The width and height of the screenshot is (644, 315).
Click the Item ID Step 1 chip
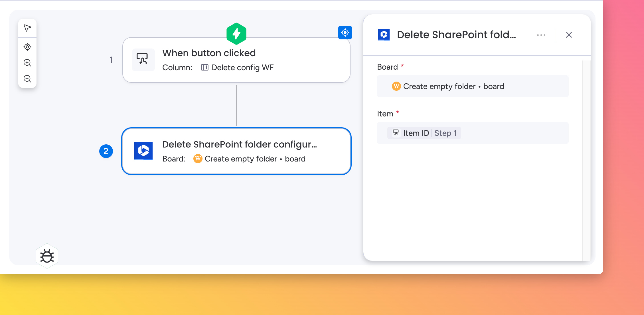pyautogui.click(x=424, y=133)
